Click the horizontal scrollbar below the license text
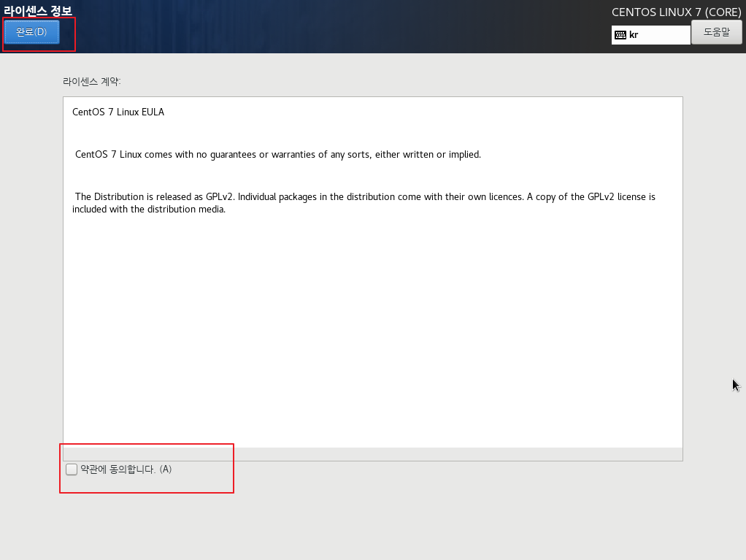This screenshot has height=560, width=746. 372,454
